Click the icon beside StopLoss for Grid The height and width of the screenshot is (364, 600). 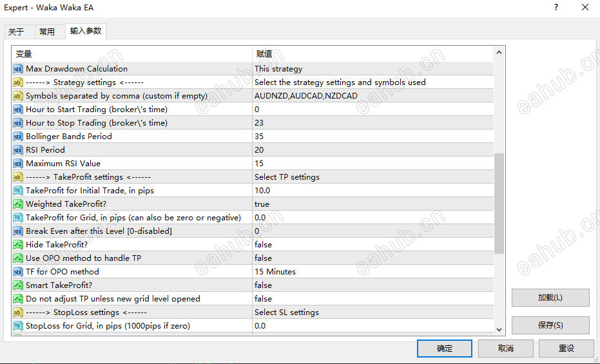(x=17, y=326)
